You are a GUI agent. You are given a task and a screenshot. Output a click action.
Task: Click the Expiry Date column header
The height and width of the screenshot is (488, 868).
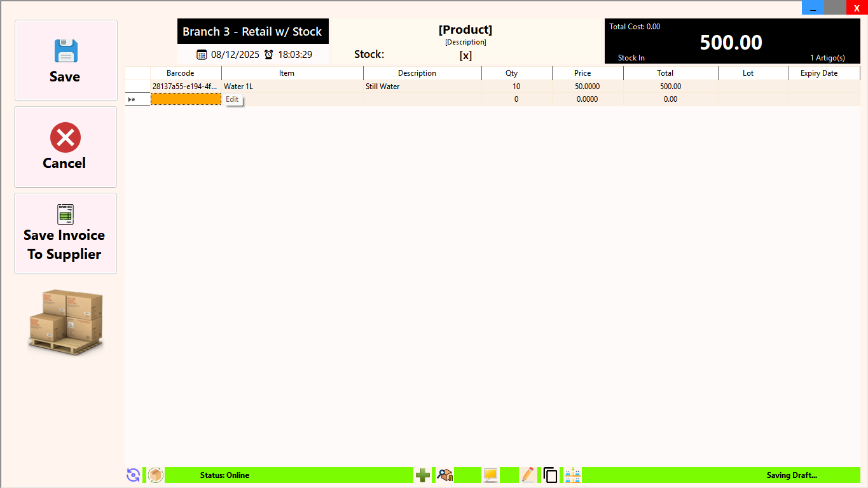(819, 73)
